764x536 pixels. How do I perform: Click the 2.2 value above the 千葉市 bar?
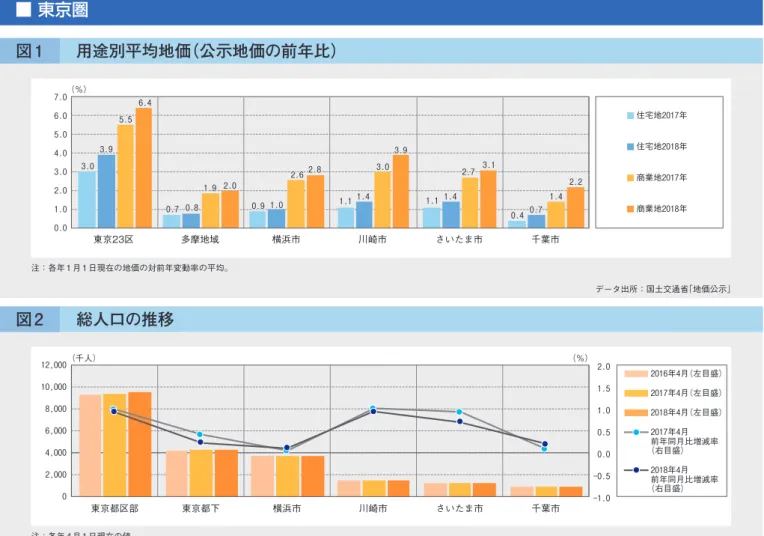click(x=576, y=182)
